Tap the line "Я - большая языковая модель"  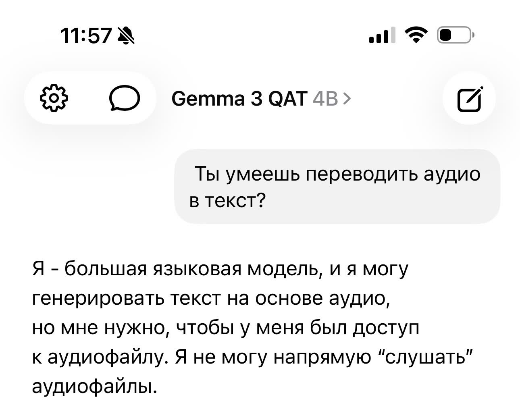coord(220,269)
